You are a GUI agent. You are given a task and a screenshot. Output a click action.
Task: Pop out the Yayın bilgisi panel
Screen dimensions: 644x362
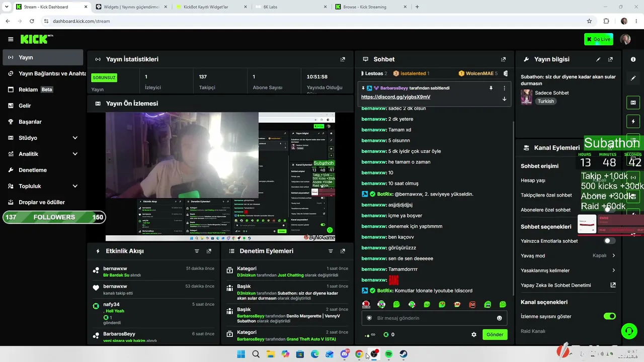coord(610,59)
